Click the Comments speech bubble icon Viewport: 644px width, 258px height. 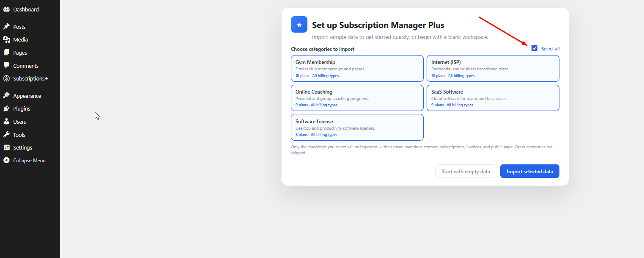(x=6, y=66)
